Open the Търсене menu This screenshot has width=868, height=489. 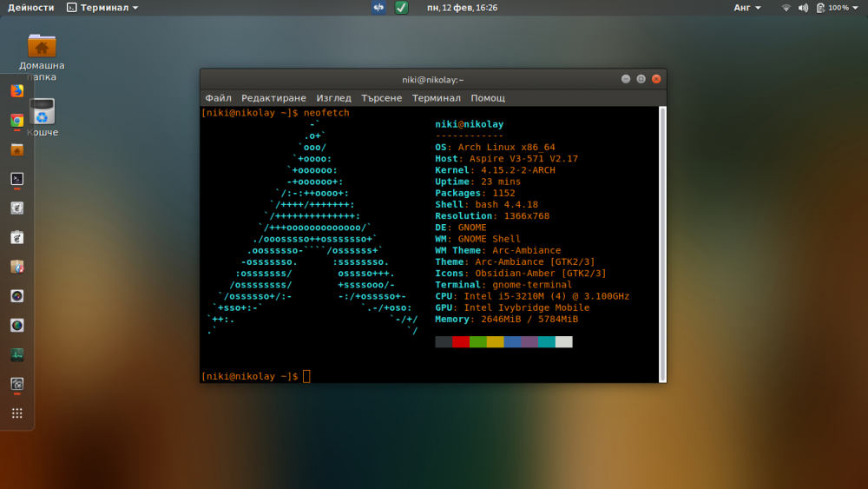click(x=381, y=98)
